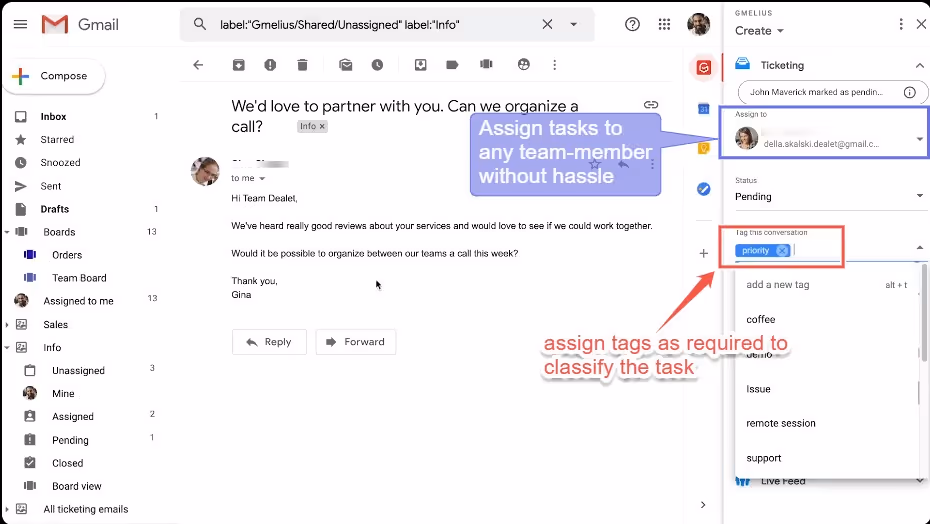Screen dimensions: 930x524
Task: Delete this conversation
Action: pos(302,65)
